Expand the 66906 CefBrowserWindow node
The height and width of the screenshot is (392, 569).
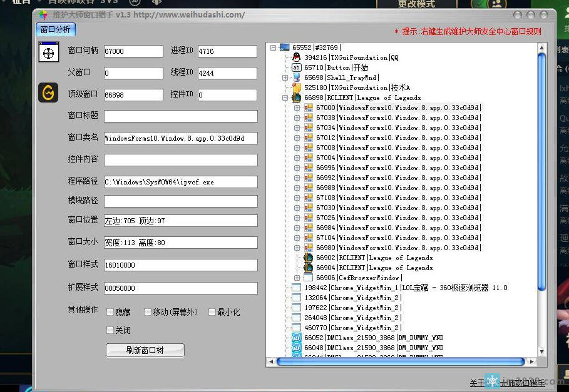297,278
